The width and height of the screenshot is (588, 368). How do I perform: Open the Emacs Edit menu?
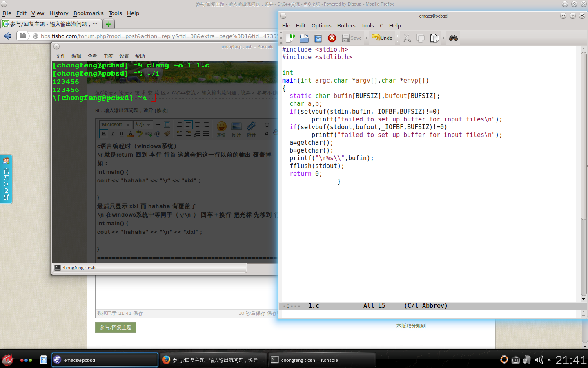pos(301,25)
